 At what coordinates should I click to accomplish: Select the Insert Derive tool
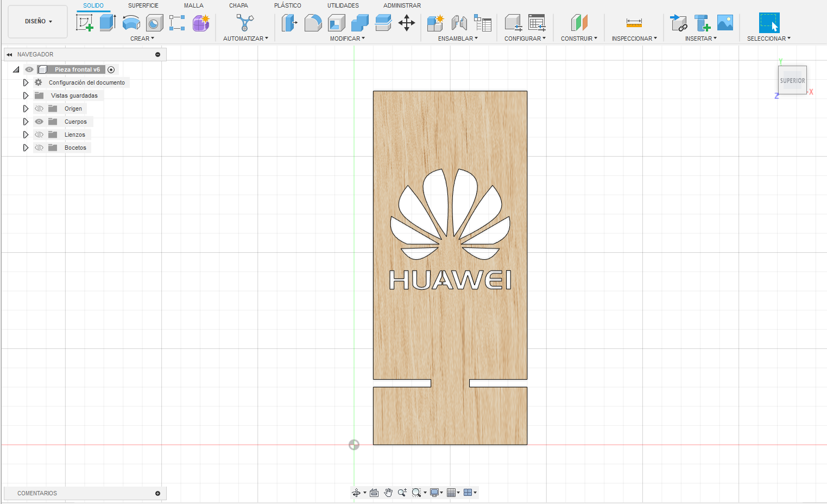coord(679,23)
